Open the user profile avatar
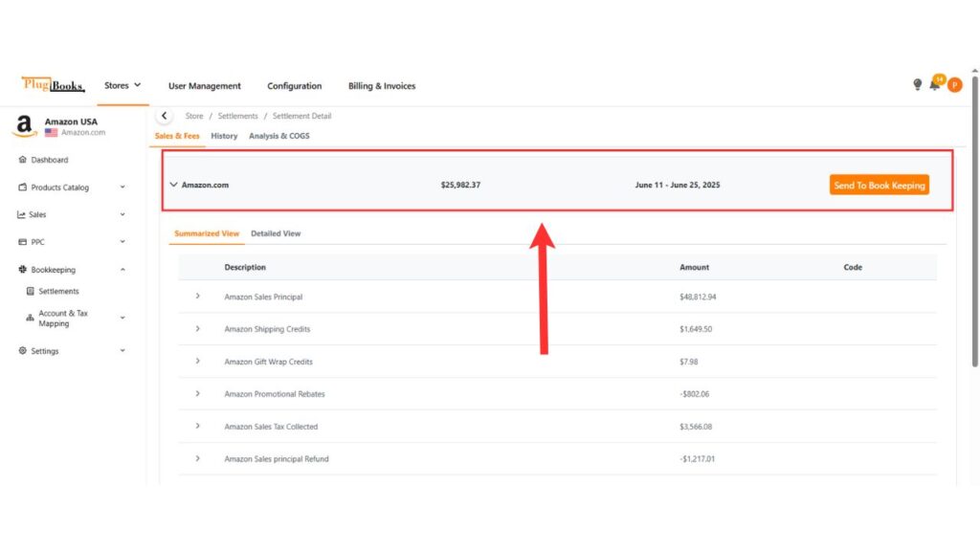This screenshot has height=551, width=980. (954, 85)
